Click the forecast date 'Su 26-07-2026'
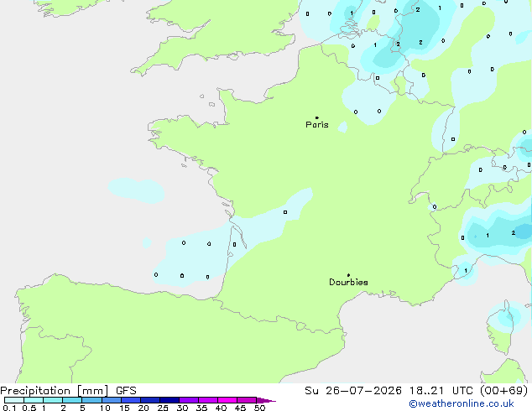This screenshot has height=411, width=532. tap(353, 391)
